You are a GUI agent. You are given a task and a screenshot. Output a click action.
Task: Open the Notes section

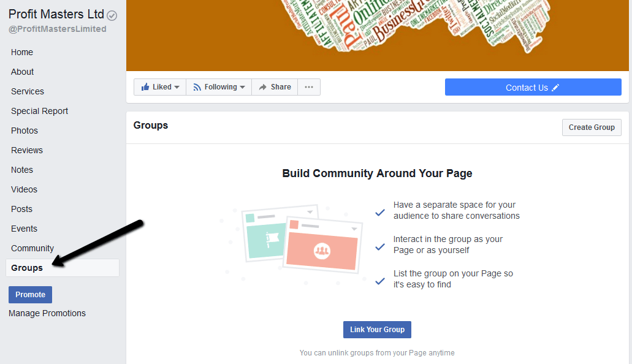(22, 170)
